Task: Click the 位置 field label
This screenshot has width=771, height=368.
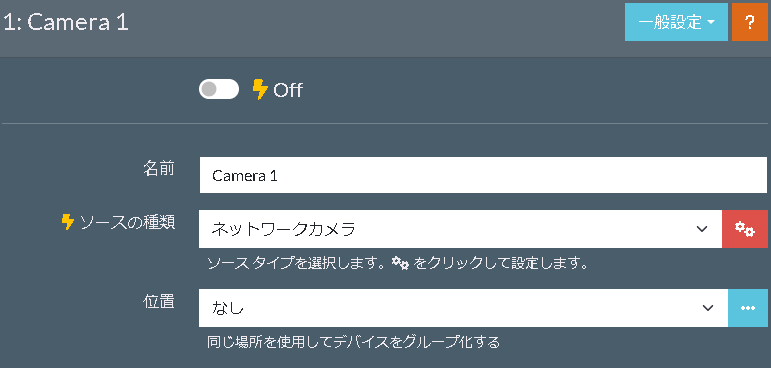Action: point(158,301)
